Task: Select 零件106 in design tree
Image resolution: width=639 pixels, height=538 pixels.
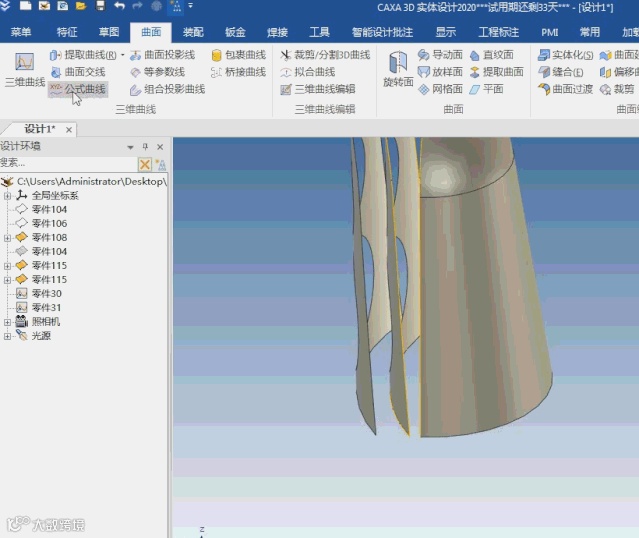Action: pos(49,223)
